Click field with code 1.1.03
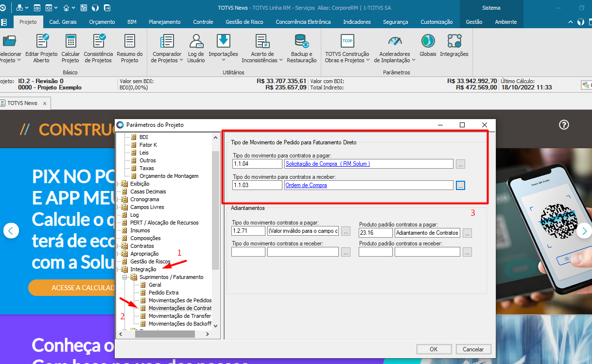 (257, 185)
